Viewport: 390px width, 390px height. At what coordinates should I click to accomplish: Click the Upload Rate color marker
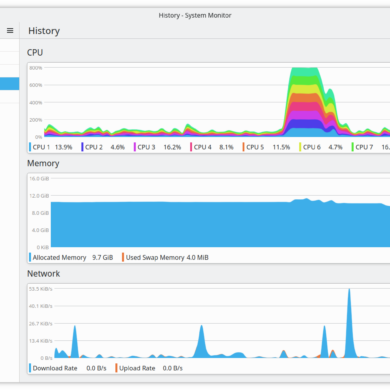(116, 368)
